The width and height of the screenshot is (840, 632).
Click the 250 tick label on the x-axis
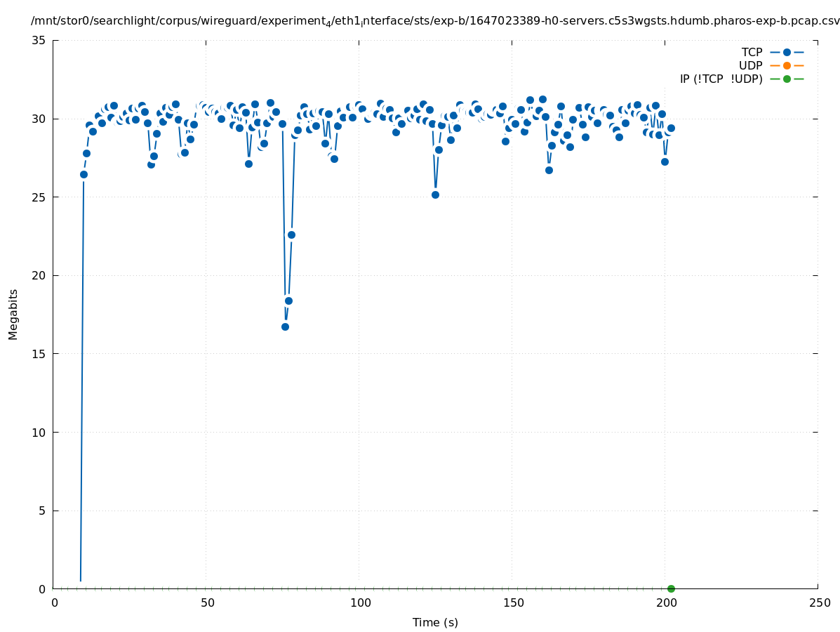click(818, 603)
